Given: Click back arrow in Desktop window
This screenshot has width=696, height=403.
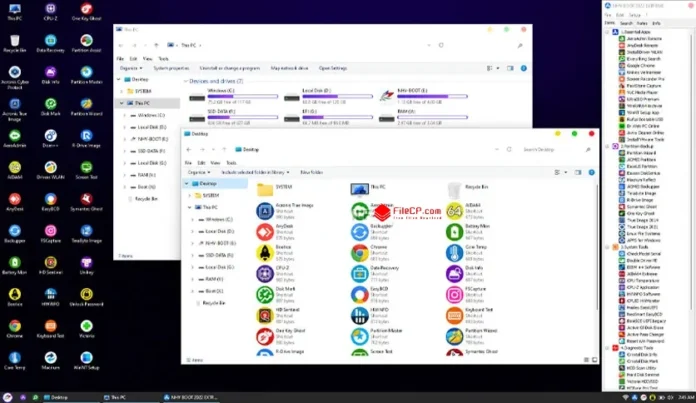Looking at the screenshot, I should coord(189,150).
